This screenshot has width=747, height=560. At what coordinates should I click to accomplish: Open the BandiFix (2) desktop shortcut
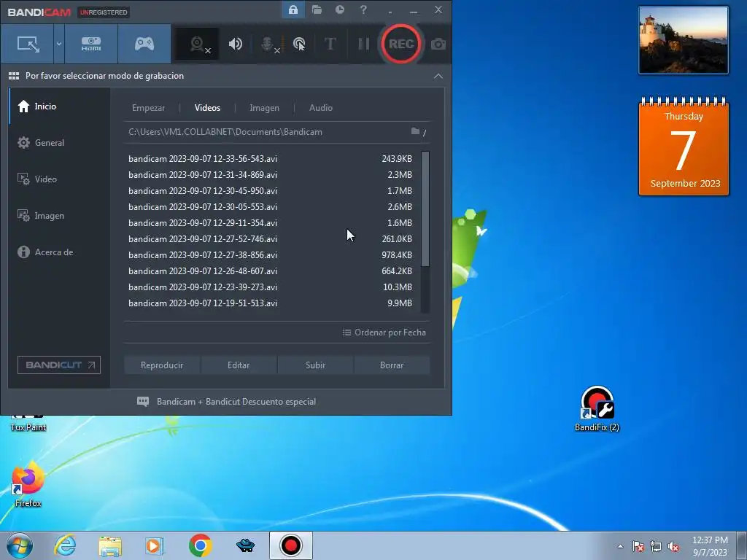[597, 408]
